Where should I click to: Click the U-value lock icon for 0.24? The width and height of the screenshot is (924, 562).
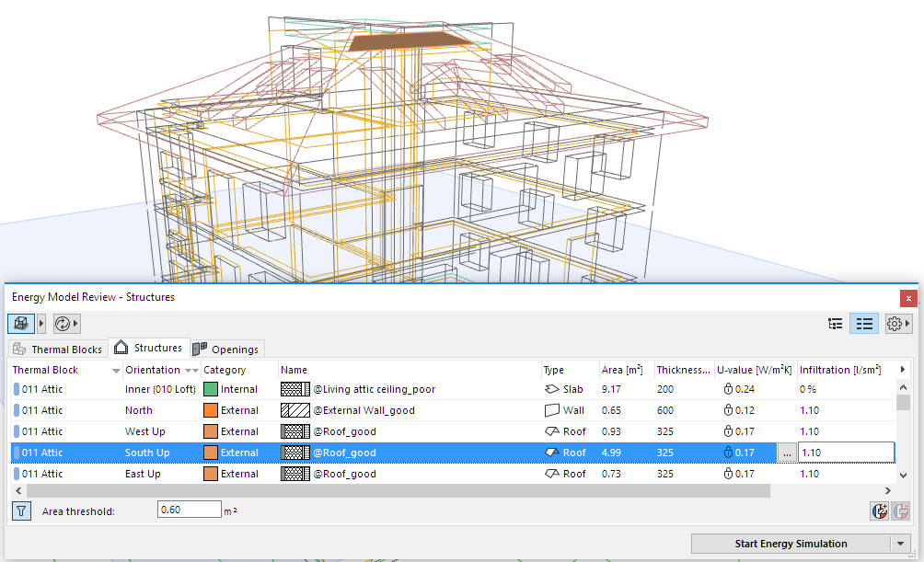tap(727, 389)
